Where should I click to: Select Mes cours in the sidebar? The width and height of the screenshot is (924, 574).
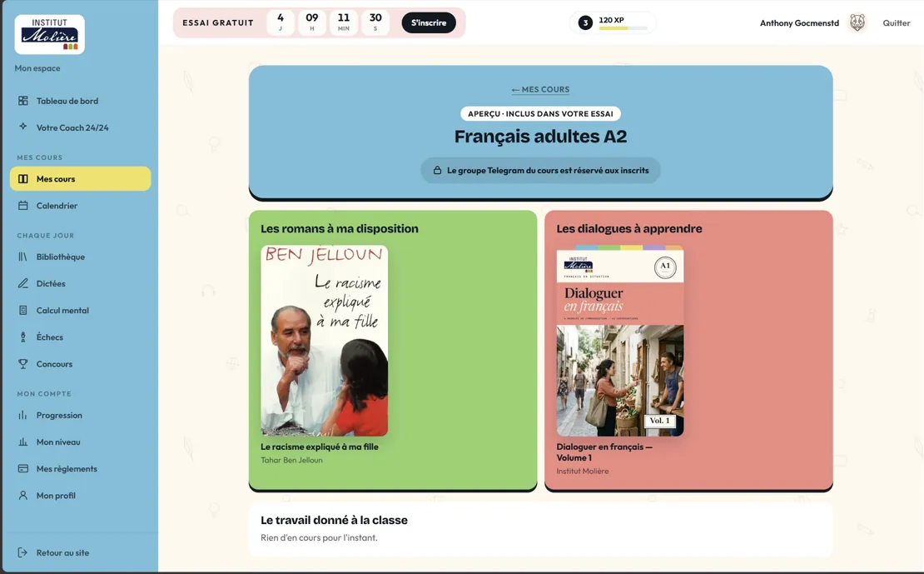pyautogui.click(x=80, y=179)
